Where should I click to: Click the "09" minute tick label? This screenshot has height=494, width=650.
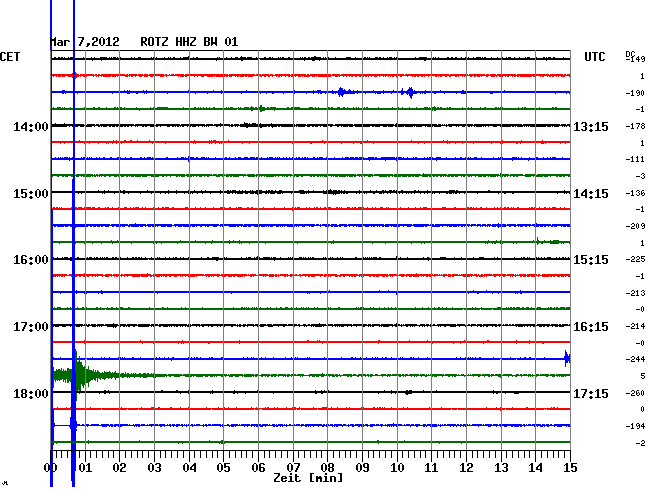click(x=362, y=468)
